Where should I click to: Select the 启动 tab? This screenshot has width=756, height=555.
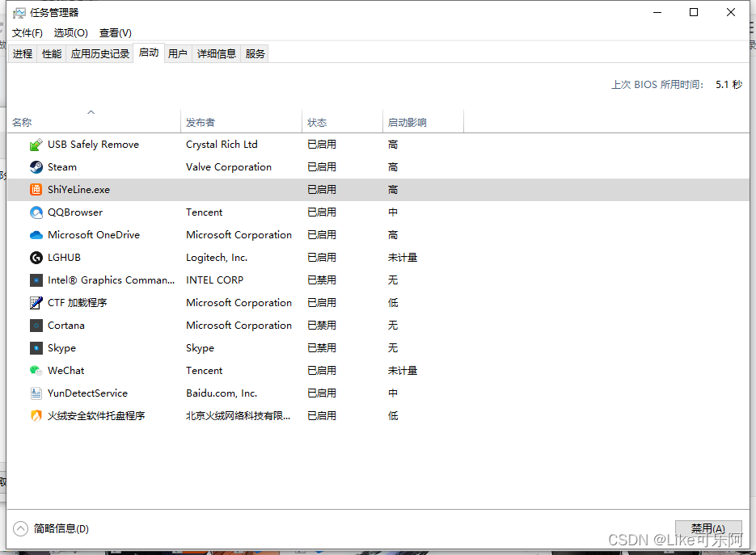pos(149,53)
